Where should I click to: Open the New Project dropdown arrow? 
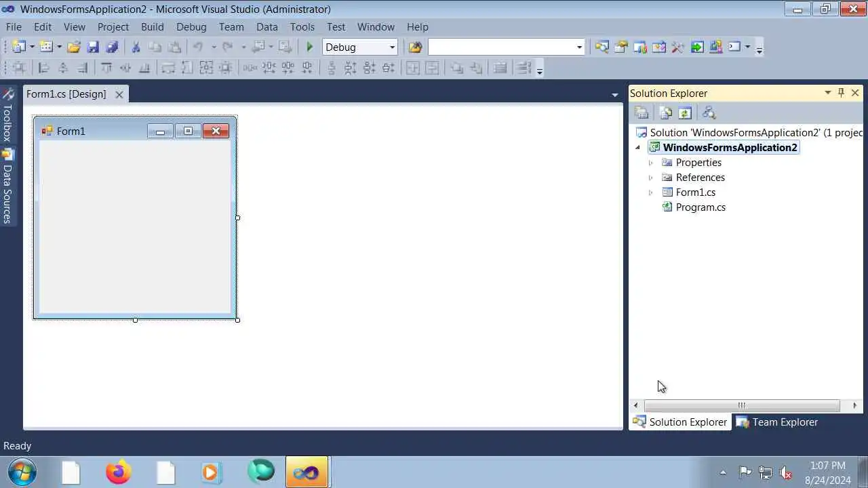coord(31,47)
